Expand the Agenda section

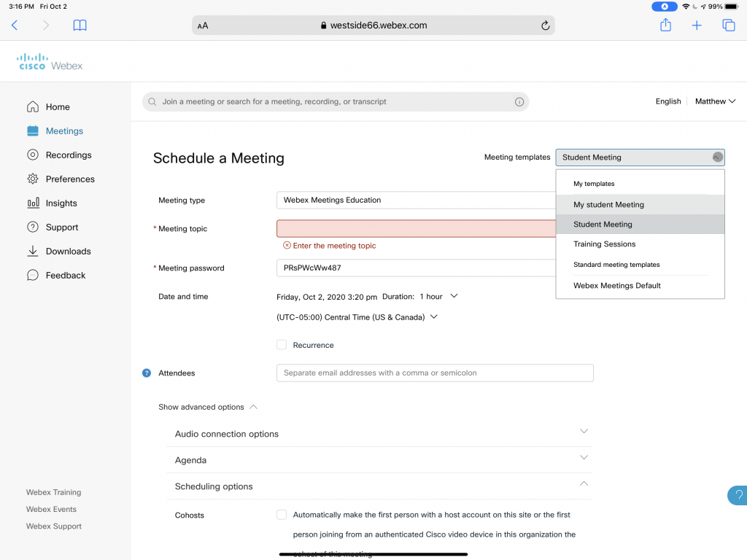click(x=379, y=460)
